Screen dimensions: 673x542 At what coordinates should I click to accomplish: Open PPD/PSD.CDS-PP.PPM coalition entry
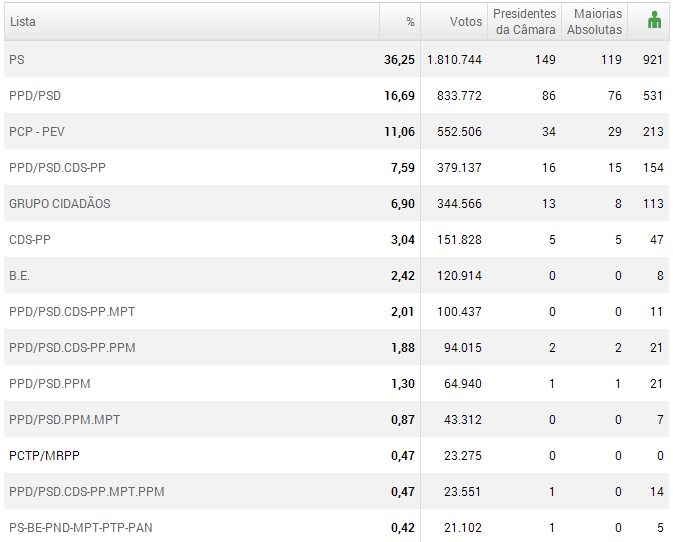click(x=72, y=348)
